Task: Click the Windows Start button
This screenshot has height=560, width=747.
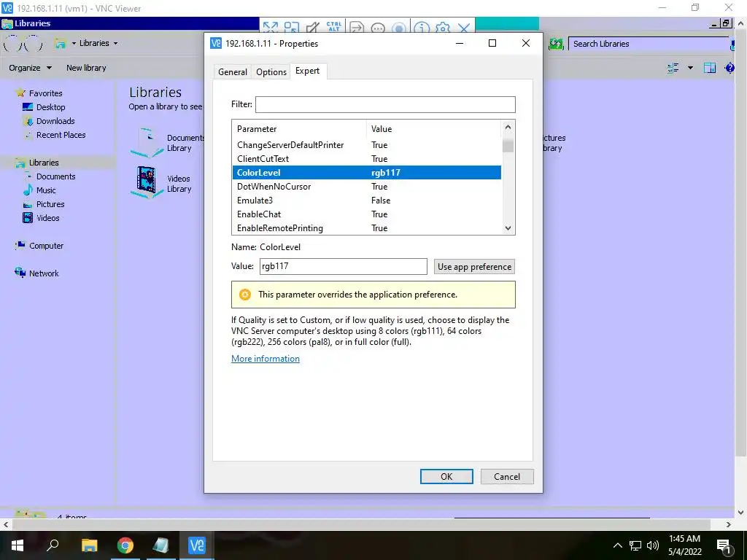Action: [18, 545]
